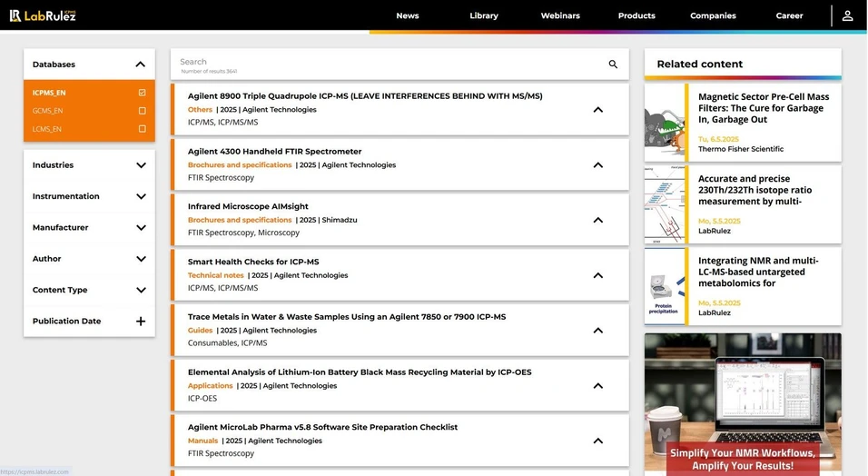868x476 pixels.
Task: Open the Webinars menu
Action: [x=560, y=15]
